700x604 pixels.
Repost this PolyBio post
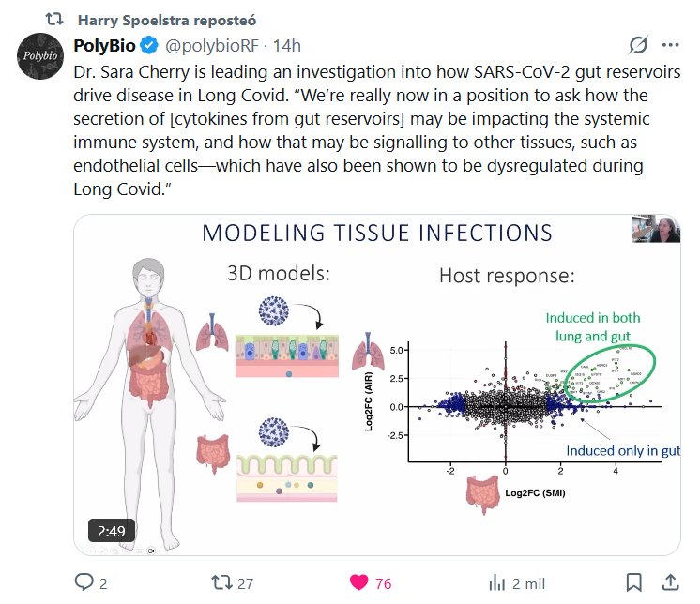[x=221, y=582]
